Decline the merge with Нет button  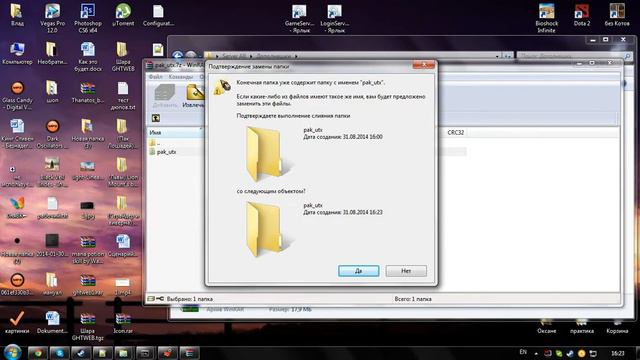coord(406,271)
